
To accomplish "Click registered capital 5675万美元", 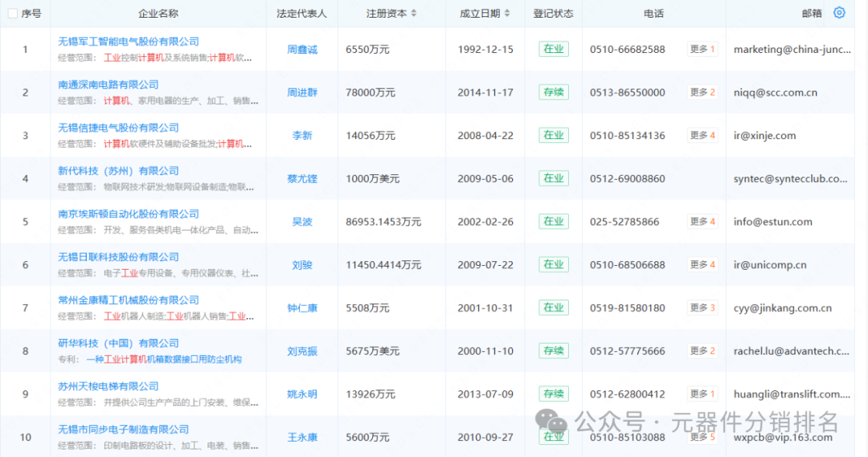I will coord(373,352).
